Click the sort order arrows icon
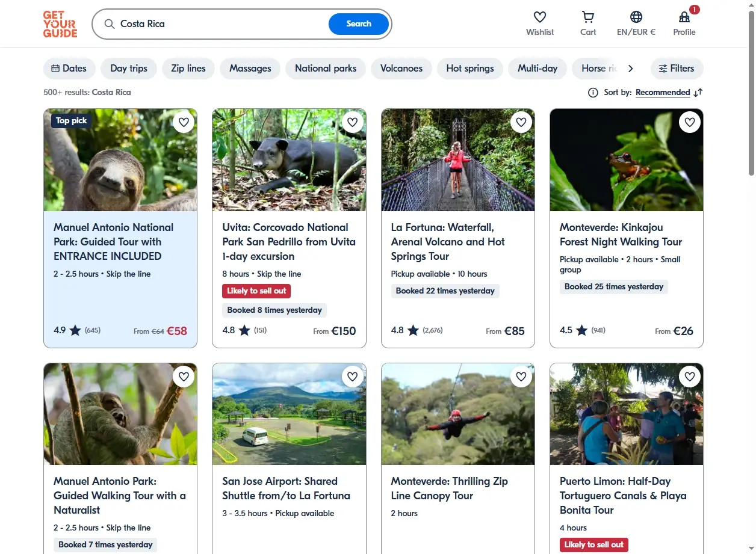Viewport: 756px width, 554px height. click(x=698, y=93)
